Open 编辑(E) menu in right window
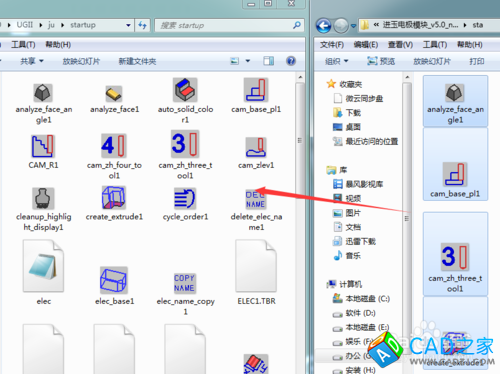Screen dimensions: 500x374 pos(366,45)
